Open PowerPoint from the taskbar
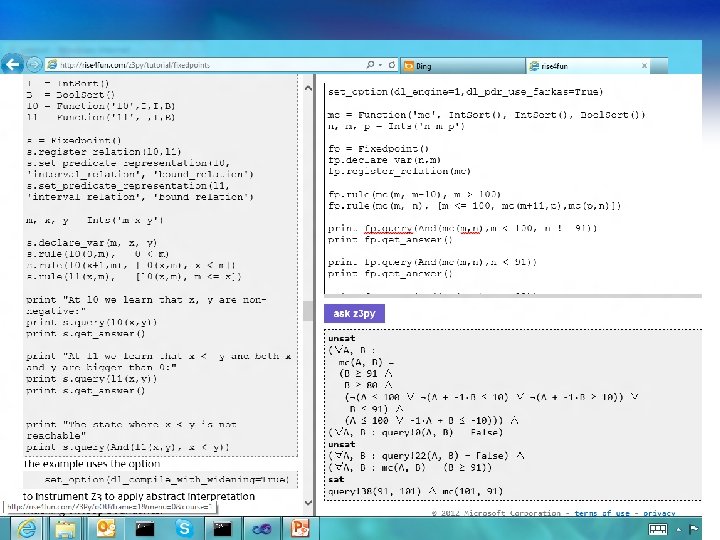Viewport: 720px width, 540px height. [x=300, y=529]
